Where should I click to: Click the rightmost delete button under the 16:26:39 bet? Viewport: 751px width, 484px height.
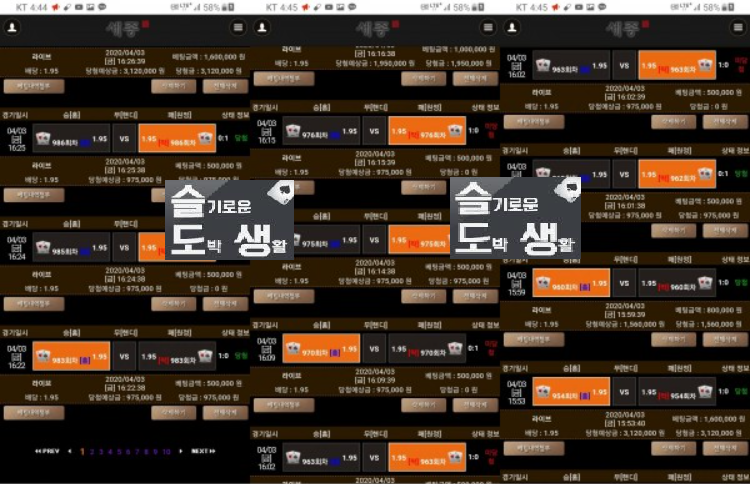point(225,87)
